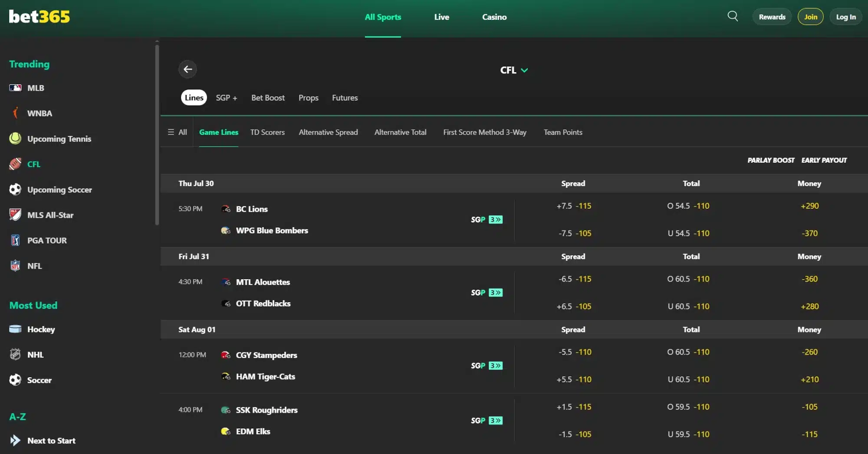Open SGP for CGY Stampeders game
The height and width of the screenshot is (454, 868).
click(487, 365)
